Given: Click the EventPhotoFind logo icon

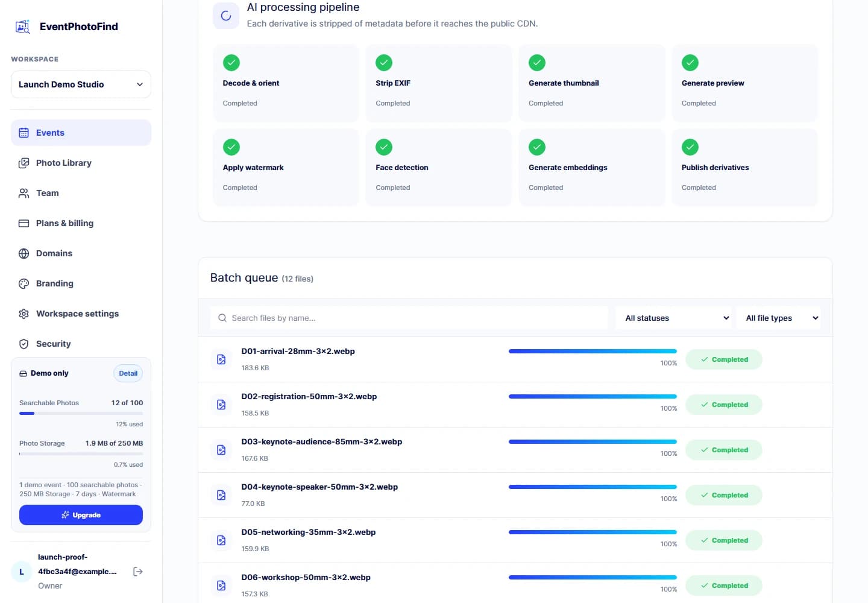Looking at the screenshot, I should tap(23, 27).
